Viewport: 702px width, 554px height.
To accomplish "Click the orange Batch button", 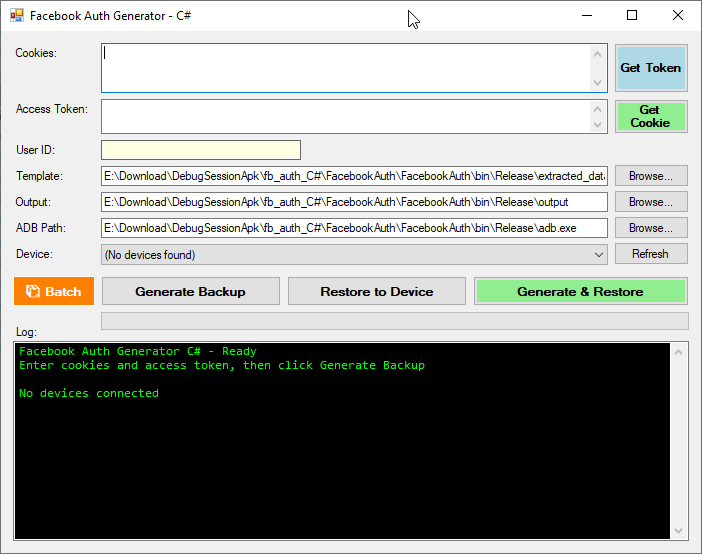I will tap(54, 291).
